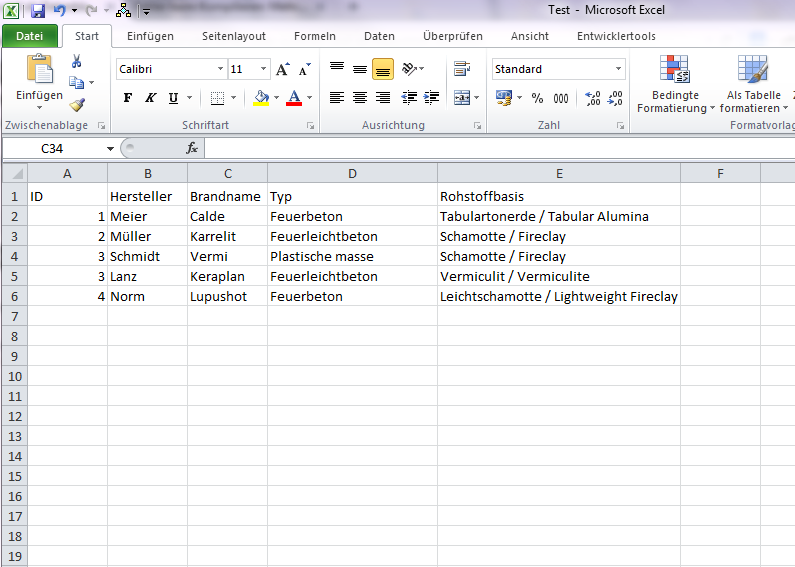Decrease indent icon

pyautogui.click(x=409, y=97)
